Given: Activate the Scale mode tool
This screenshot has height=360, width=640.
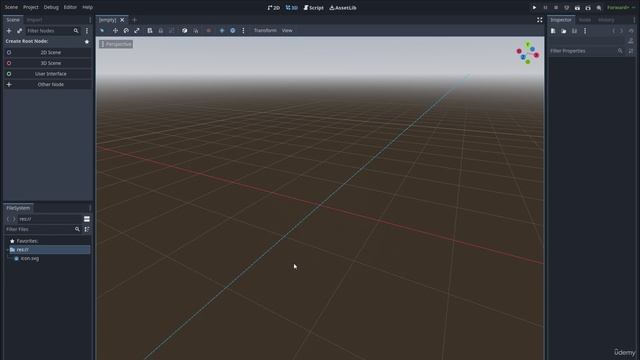Looking at the screenshot, I should 137,31.
